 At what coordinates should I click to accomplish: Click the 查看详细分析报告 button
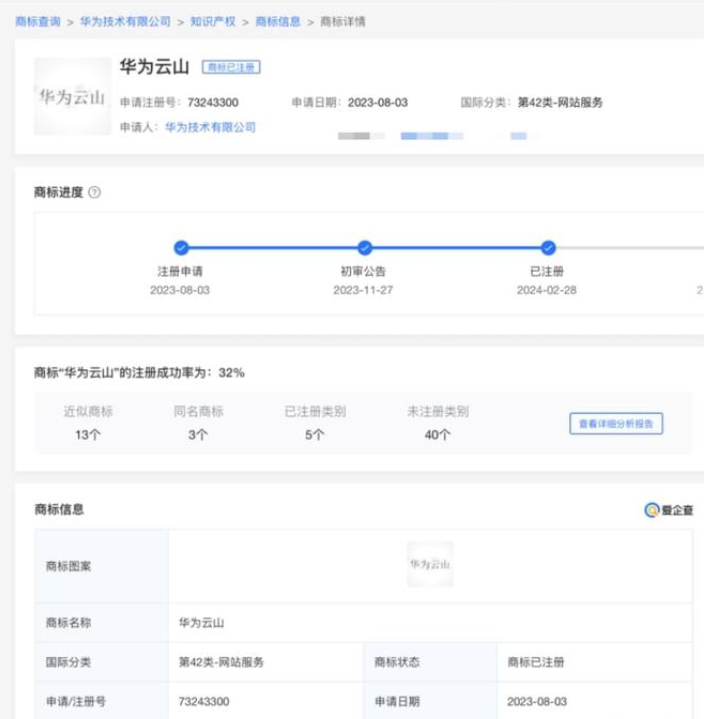pyautogui.click(x=616, y=424)
